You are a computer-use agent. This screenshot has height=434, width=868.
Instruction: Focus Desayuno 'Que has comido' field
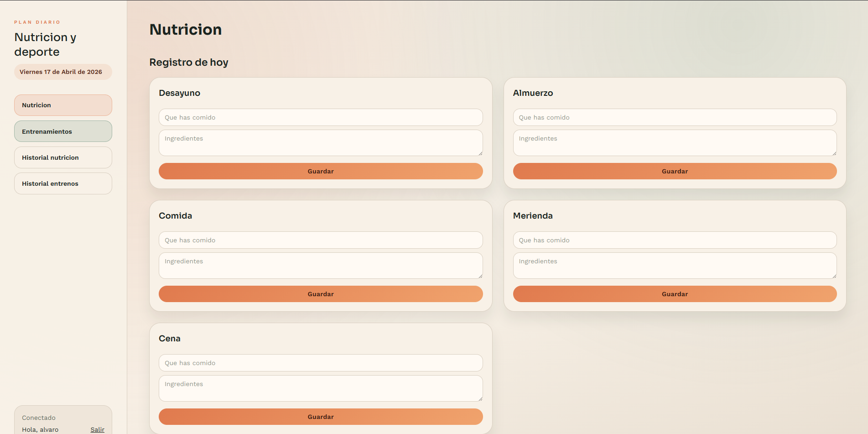tap(321, 117)
